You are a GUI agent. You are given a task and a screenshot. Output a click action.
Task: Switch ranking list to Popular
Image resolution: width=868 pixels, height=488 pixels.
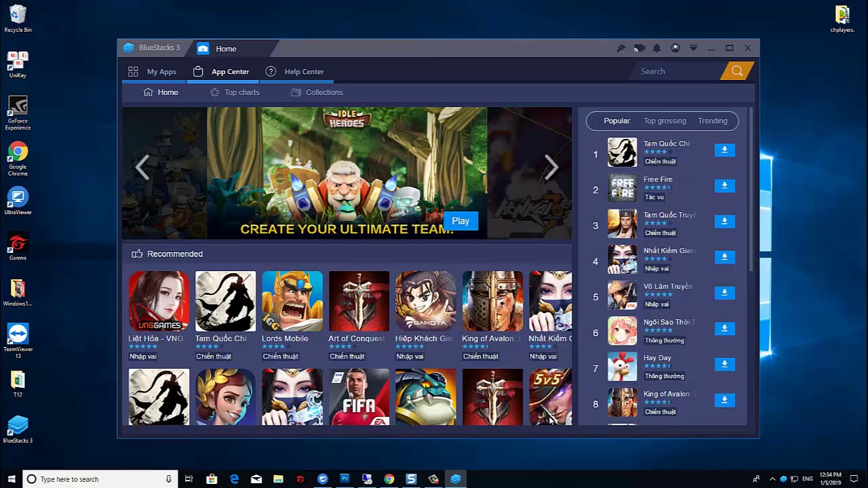coord(616,121)
